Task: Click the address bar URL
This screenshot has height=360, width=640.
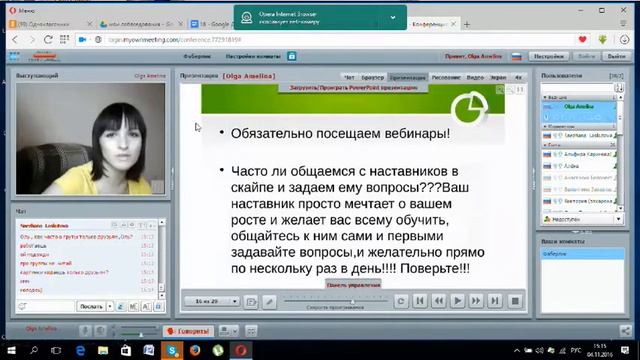Action: point(174,40)
